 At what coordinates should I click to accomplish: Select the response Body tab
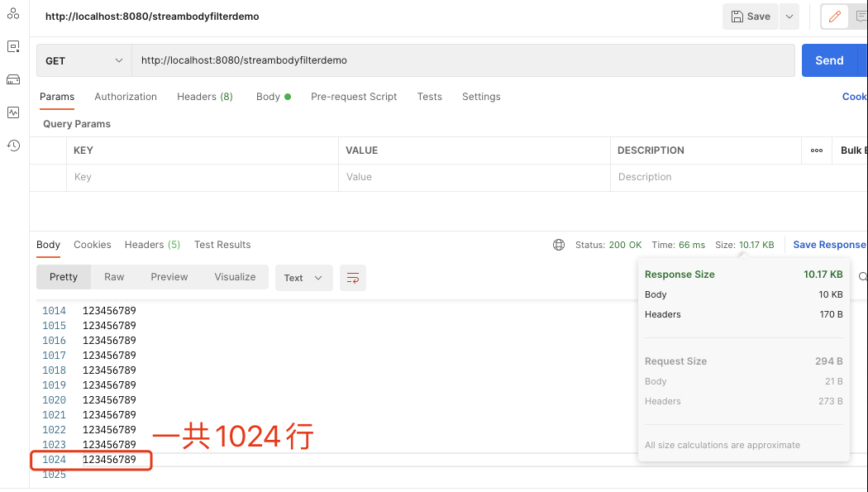[x=48, y=245]
